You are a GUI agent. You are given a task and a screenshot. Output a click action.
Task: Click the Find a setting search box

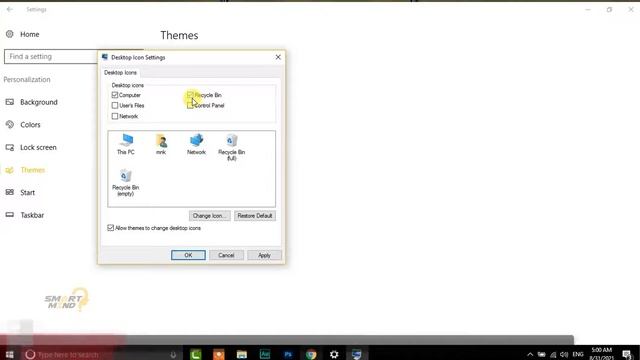(x=51, y=56)
